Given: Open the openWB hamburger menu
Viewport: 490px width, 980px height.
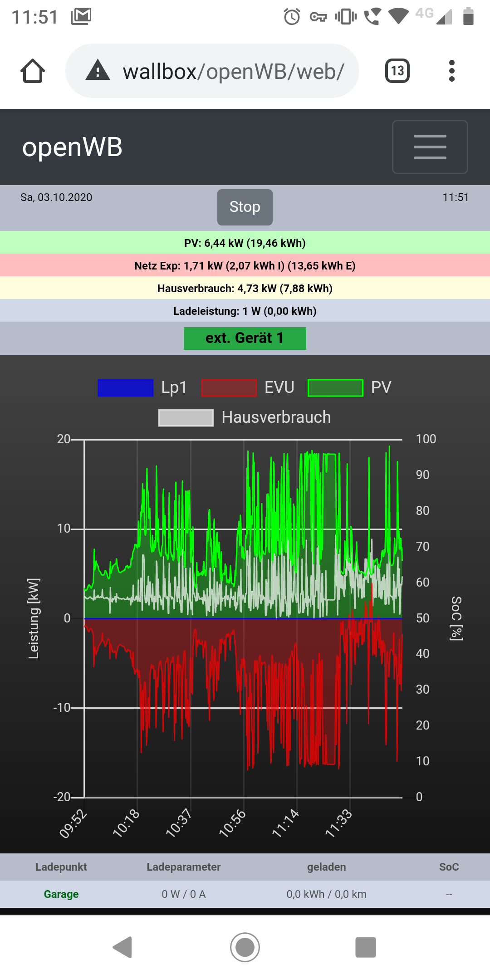Looking at the screenshot, I should pos(430,147).
